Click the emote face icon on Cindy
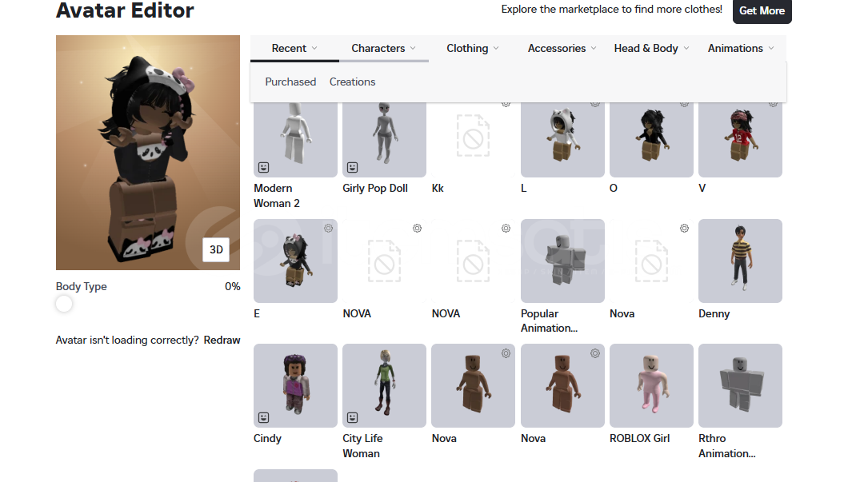This screenshot has height=482, width=868. pos(263,417)
